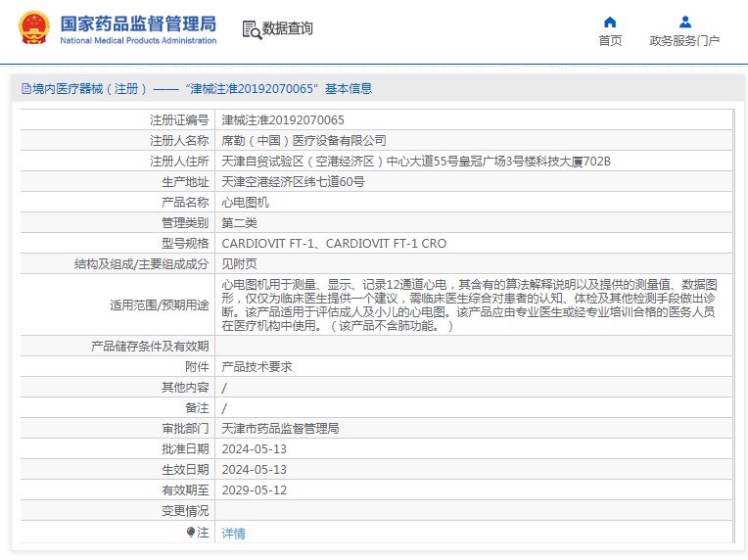The image size is (748, 560).
Task: Click the 有效期至 label
Action: pos(185,490)
